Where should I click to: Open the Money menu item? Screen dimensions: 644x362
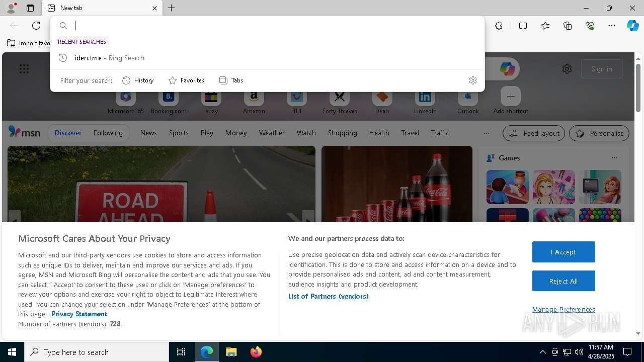coord(236,133)
